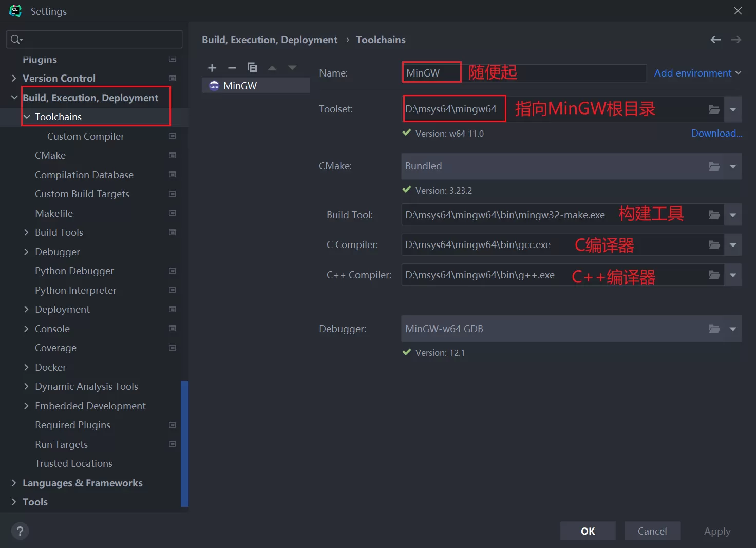Viewport: 756px width, 548px height.
Task: Browse folder icon for C++ Compiler
Action: click(714, 275)
